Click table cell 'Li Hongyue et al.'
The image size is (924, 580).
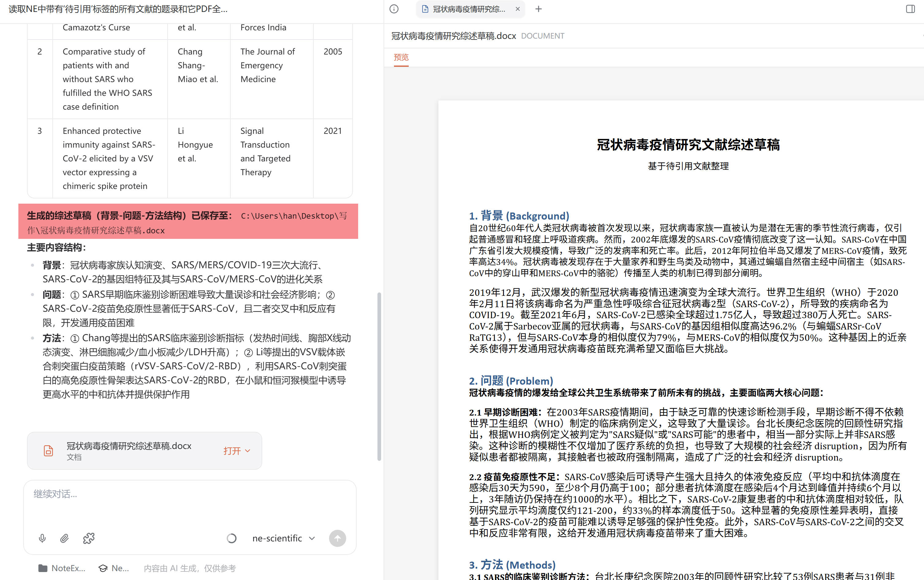(x=199, y=158)
